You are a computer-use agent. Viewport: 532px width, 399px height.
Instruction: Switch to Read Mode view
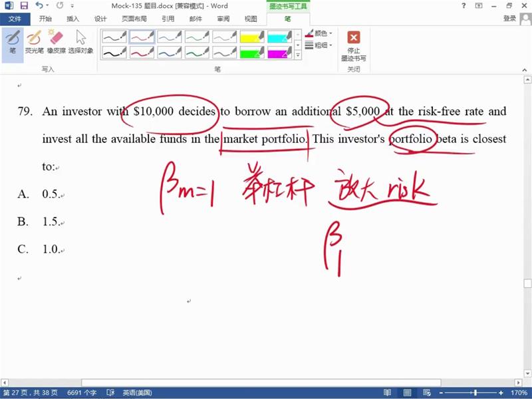pos(387,393)
